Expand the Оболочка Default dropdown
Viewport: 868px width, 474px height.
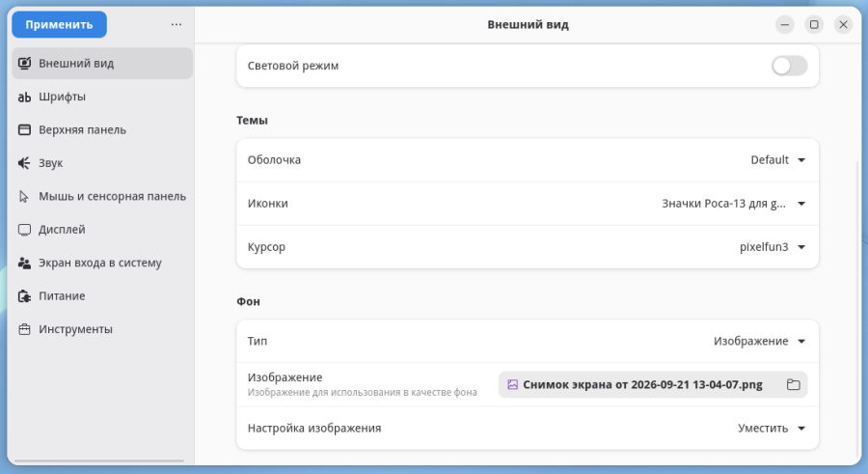pyautogui.click(x=777, y=160)
